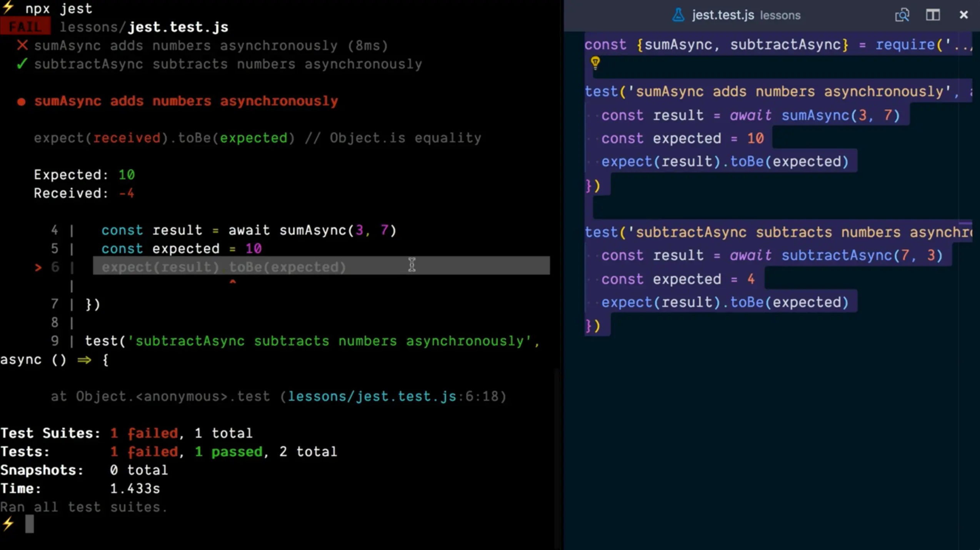
Task: Click the red X failed-test mark
Action: pyautogui.click(x=22, y=45)
